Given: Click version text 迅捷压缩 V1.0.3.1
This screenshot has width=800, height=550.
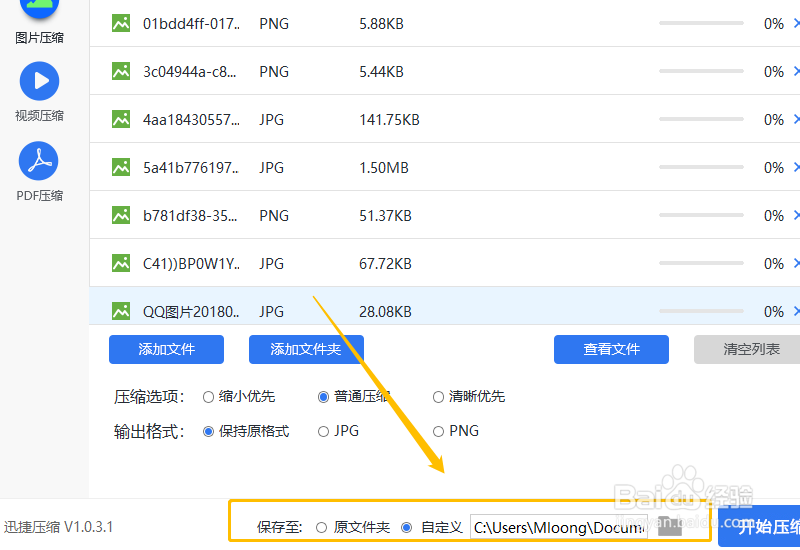Looking at the screenshot, I should tap(58, 527).
